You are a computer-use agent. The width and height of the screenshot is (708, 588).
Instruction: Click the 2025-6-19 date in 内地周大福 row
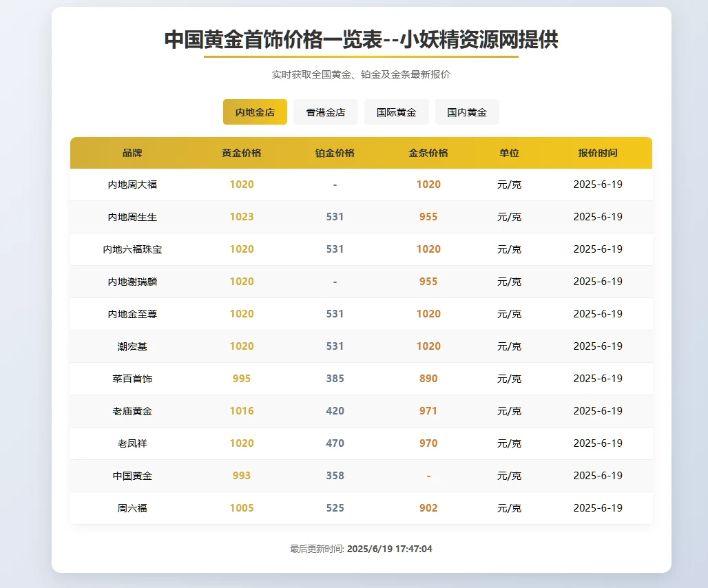(x=598, y=184)
